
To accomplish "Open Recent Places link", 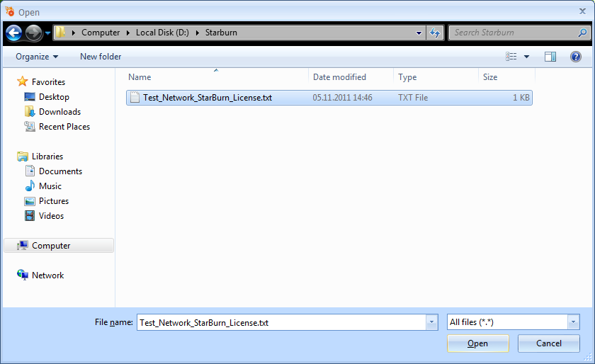I will (64, 126).
